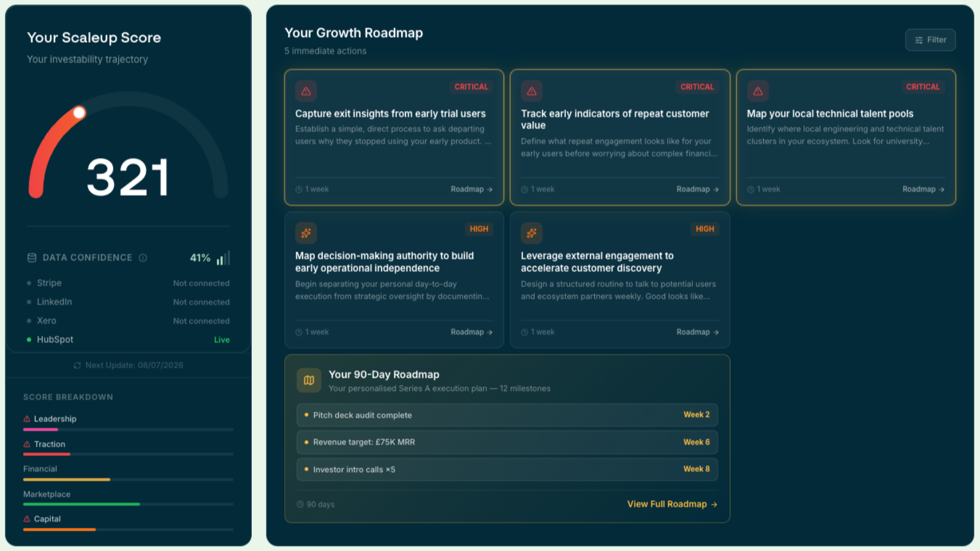The width and height of the screenshot is (980, 551).
Task: Open Roadmap link on Capture exit insights card
Action: pyautogui.click(x=472, y=189)
